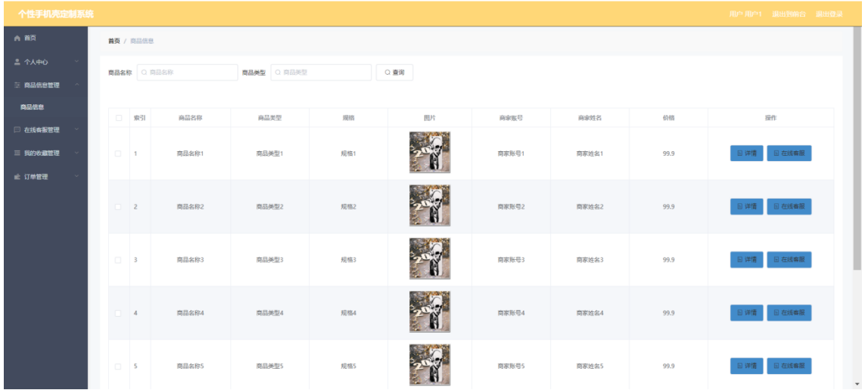The image size is (868, 390).
Task: Click the cell 商品类型3
Action: [269, 260]
